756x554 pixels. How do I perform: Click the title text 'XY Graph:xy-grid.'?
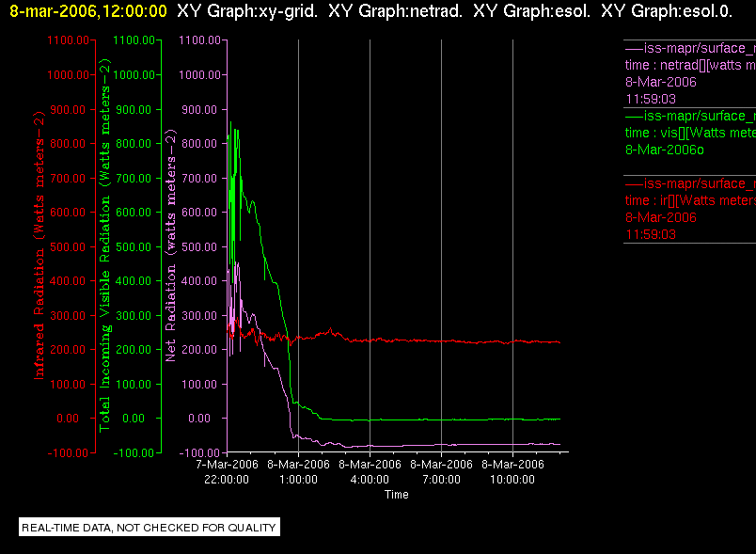(247, 11)
